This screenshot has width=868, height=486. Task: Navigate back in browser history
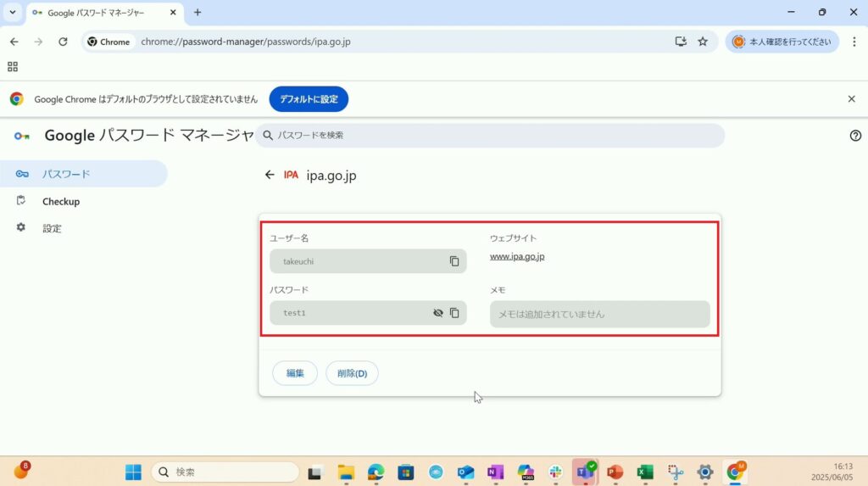pyautogui.click(x=14, y=42)
